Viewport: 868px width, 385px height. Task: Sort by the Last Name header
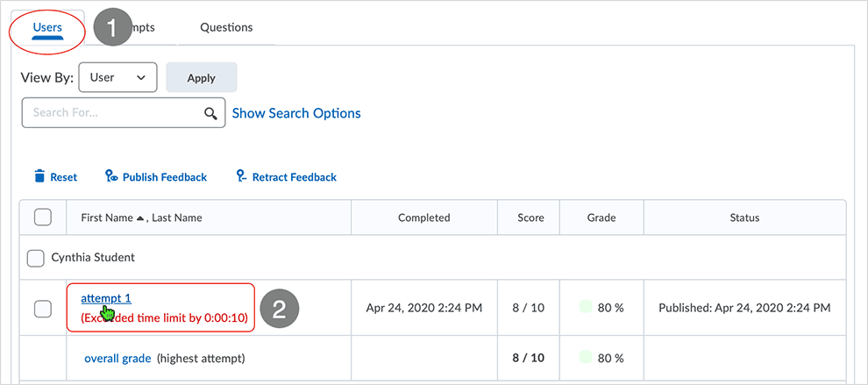pos(176,217)
